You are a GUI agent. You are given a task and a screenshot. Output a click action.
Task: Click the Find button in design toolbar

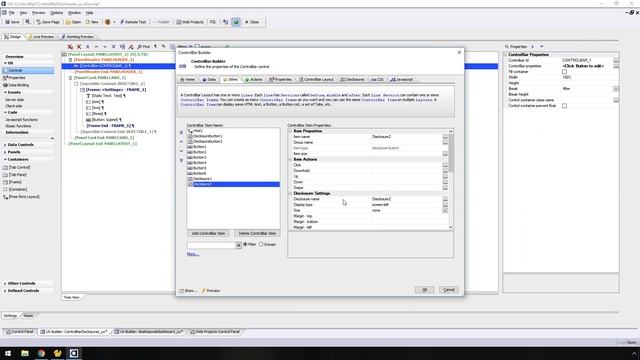point(144,47)
